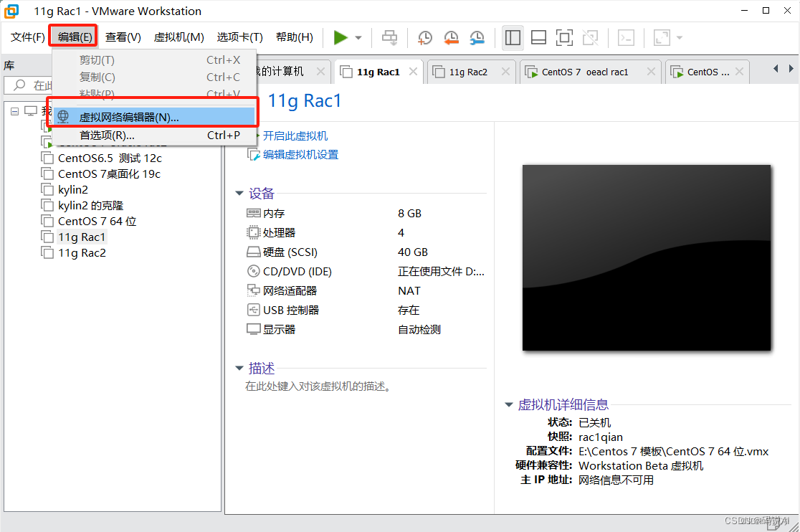Click Send Ctrl+Alt+Del toolbar icon
This screenshot has height=532, width=800.
point(390,38)
